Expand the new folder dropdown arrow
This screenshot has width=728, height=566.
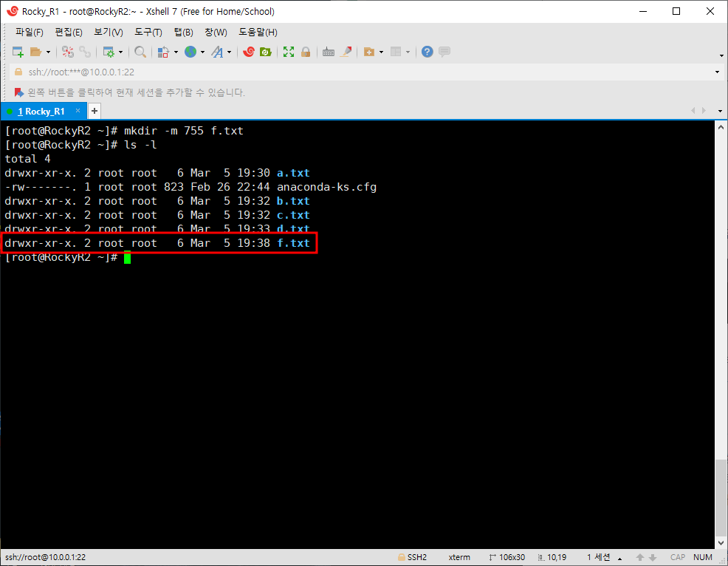coord(381,52)
